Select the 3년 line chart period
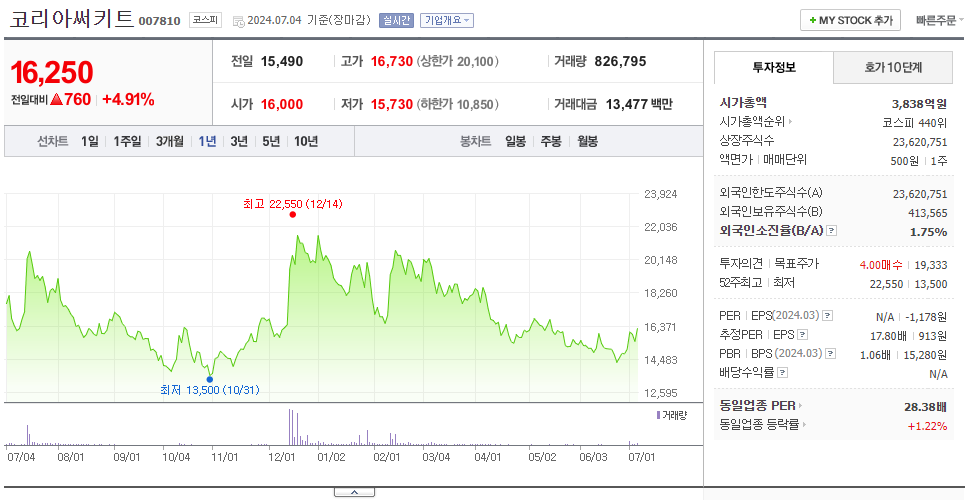This screenshot has height=500, width=968. [239, 141]
